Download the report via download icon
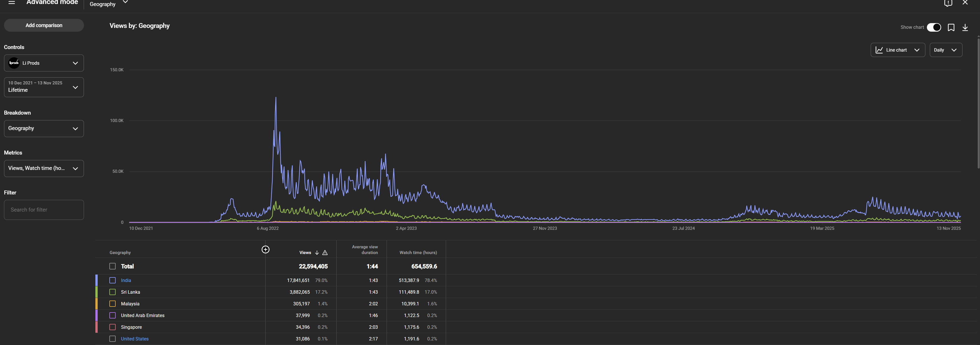This screenshot has height=345, width=980. point(965,27)
